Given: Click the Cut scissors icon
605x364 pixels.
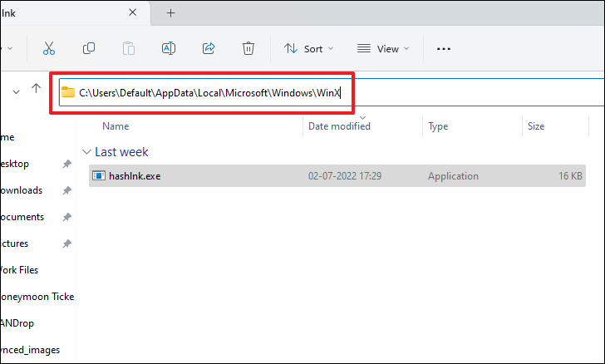Looking at the screenshot, I should click(x=49, y=49).
